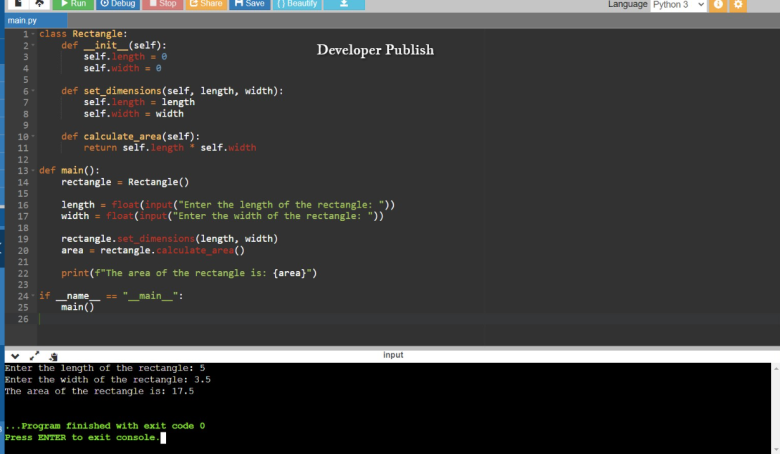The height and width of the screenshot is (454, 780).
Task: Click the console scrollbar down arrow
Action: [776, 449]
